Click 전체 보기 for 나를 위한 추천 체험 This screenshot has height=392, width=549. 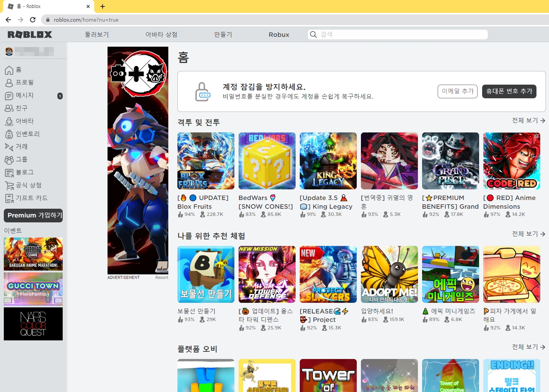click(x=528, y=234)
